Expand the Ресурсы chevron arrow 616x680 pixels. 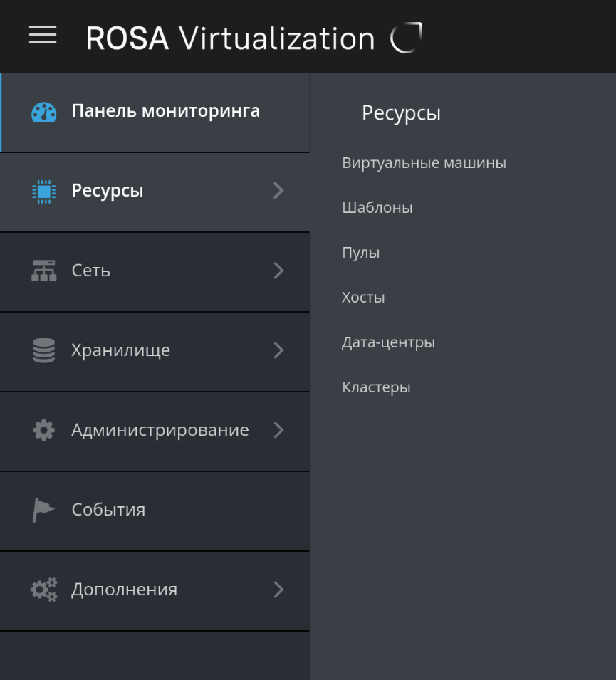pyautogui.click(x=278, y=191)
